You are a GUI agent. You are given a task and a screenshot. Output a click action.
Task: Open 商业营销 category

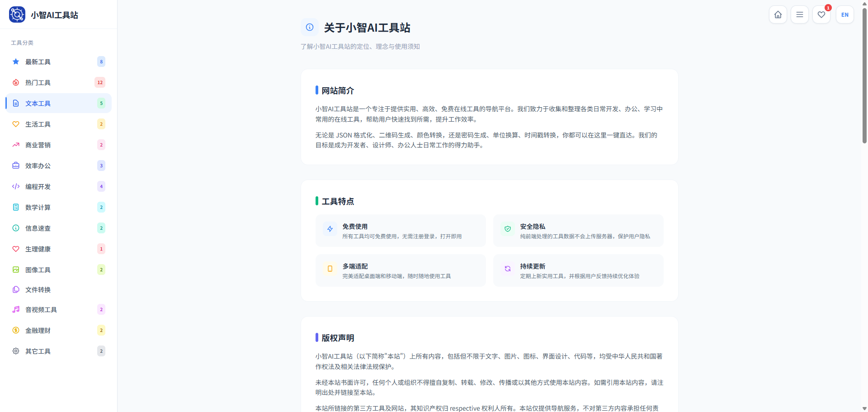pos(58,145)
